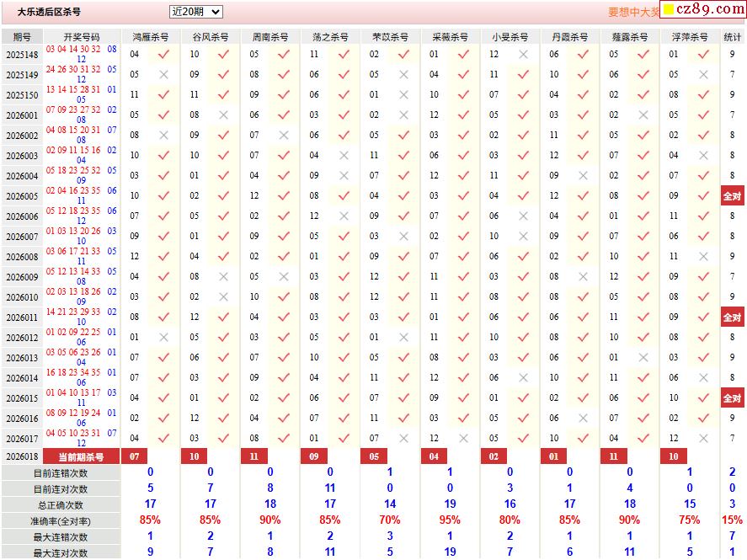Click the 全对 badge in row 2026015
Image resolution: width=747 pixels, height=560 pixels.
click(x=732, y=397)
